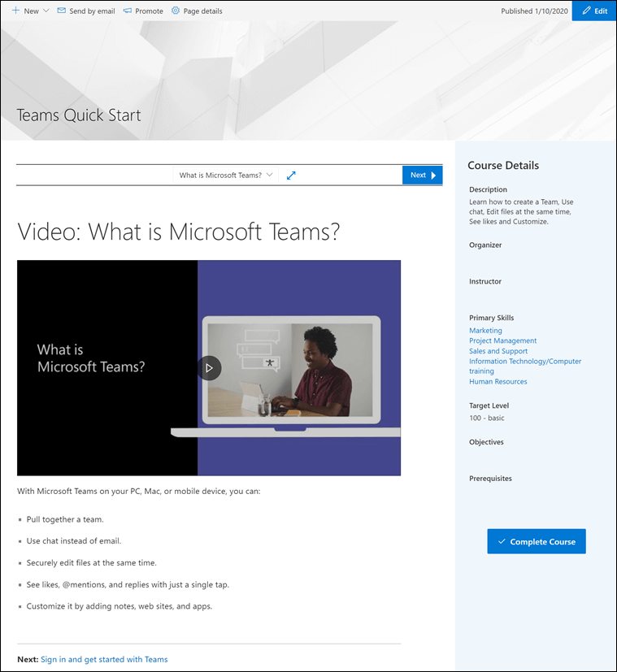This screenshot has height=672, width=617.
Task: Click the 'Pull together a team.' bullet
Action: tap(65, 519)
